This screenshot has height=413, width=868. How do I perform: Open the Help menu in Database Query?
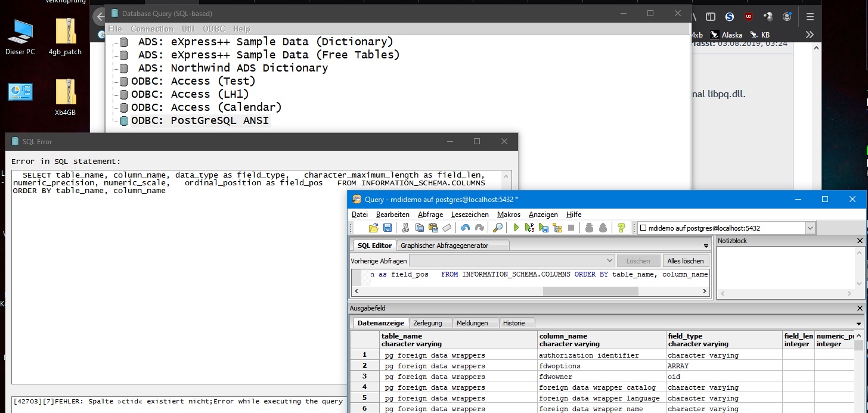[x=241, y=29]
